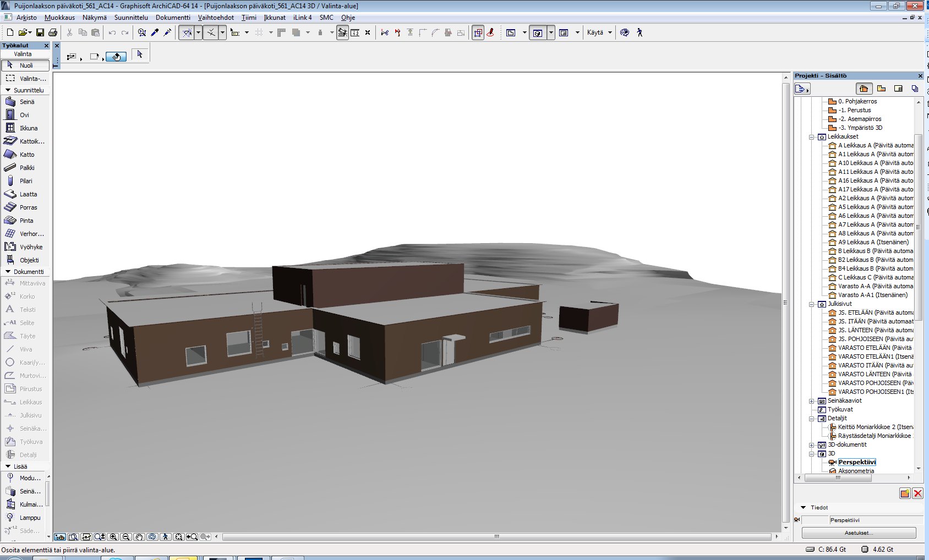Select the Katto roof tool
Viewport: 929px width, 560px height.
pyautogui.click(x=25, y=155)
